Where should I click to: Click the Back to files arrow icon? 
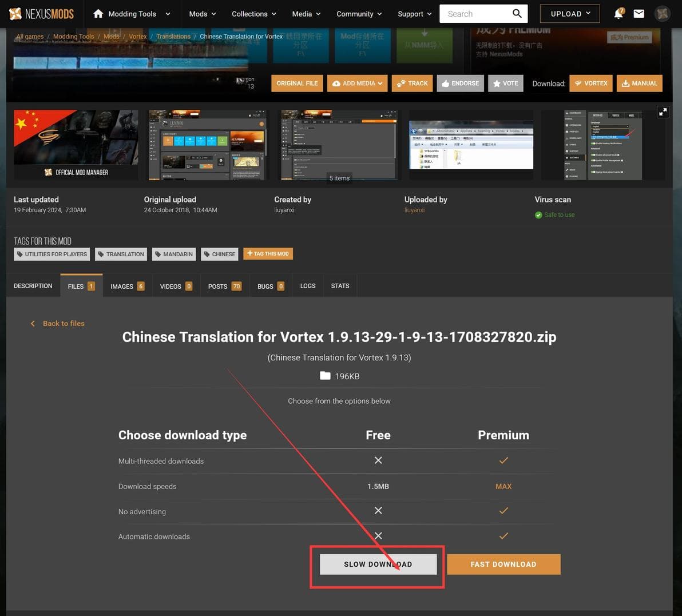coord(33,323)
